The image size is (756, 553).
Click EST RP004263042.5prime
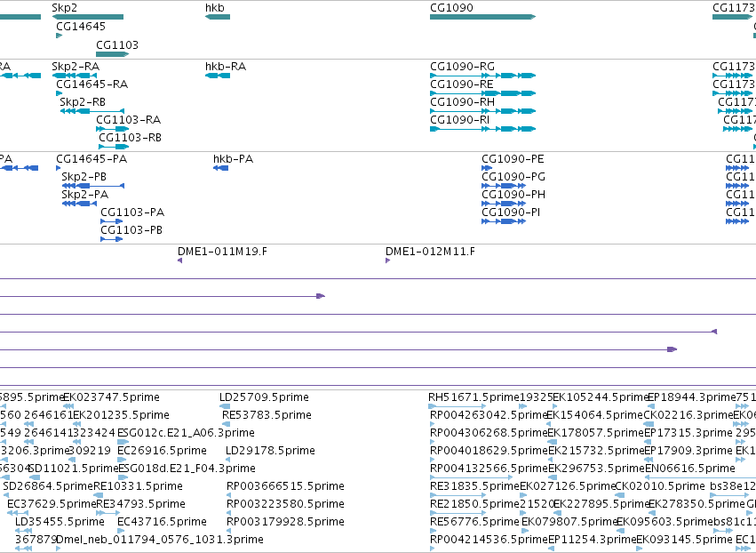pos(489,415)
